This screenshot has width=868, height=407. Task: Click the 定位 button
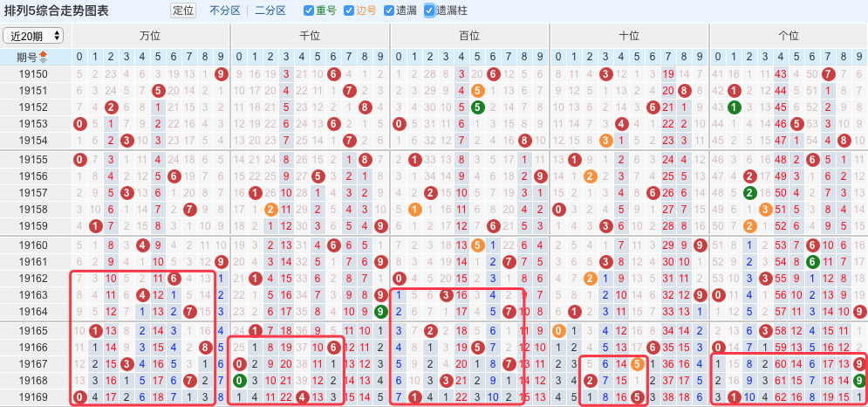(x=183, y=10)
